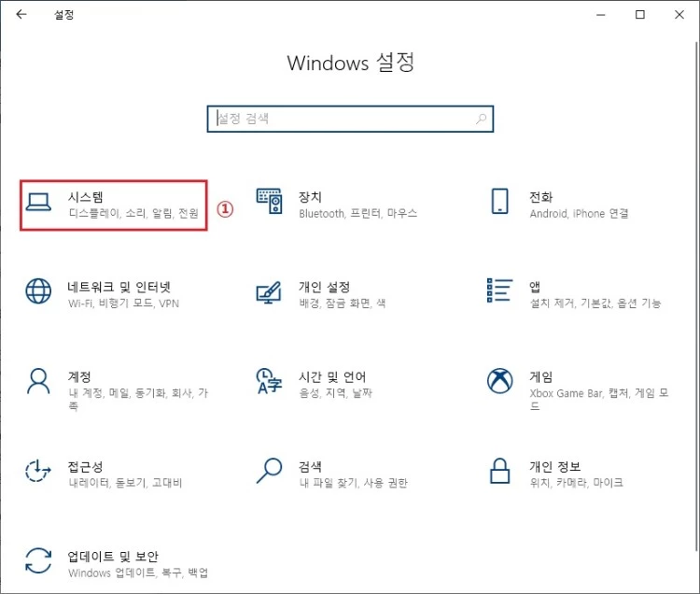Image resolution: width=700 pixels, height=594 pixels.
Task: Click the 개인 설정 paintbrush icon
Action: [x=269, y=292]
